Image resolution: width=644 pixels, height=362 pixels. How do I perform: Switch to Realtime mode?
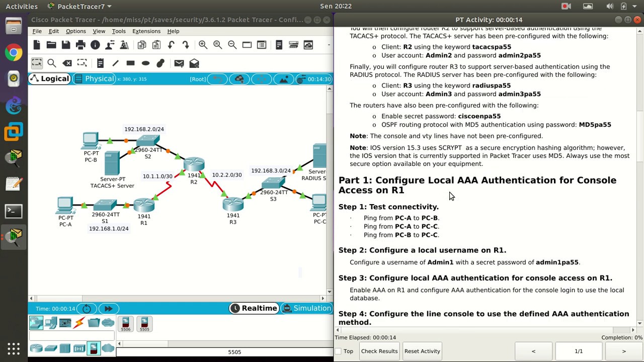tap(254, 308)
